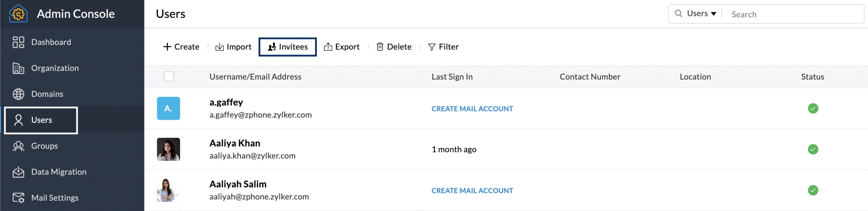
Task: Click the Delete button
Action: (x=394, y=47)
